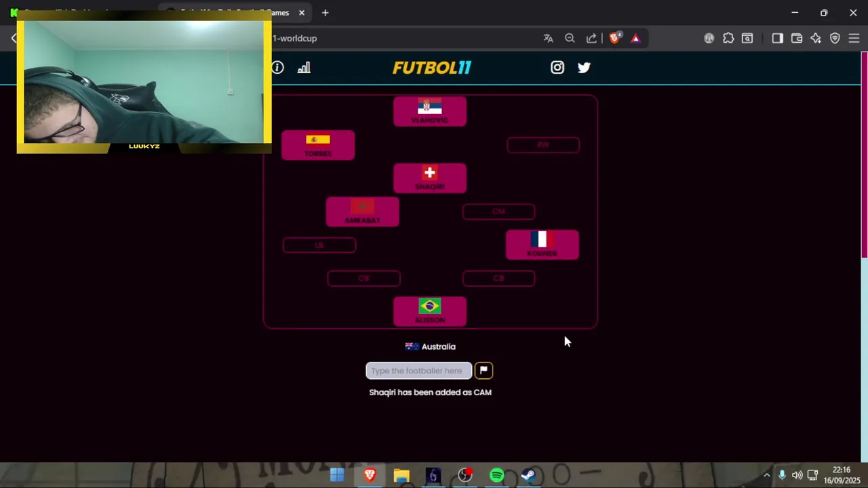Click the extension icon left of puzzle

pos(709,38)
